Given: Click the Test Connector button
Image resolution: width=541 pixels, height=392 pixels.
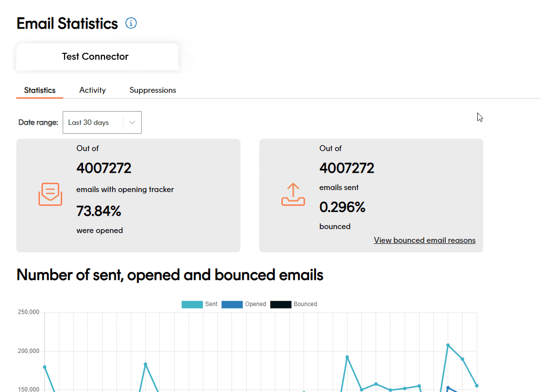Looking at the screenshot, I should (x=95, y=56).
